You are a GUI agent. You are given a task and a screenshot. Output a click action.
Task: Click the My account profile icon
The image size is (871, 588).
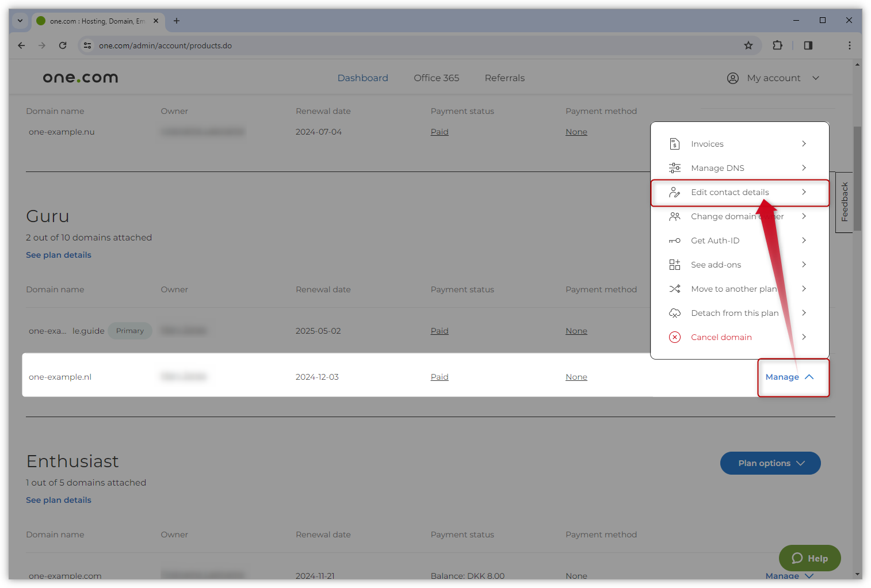point(732,78)
